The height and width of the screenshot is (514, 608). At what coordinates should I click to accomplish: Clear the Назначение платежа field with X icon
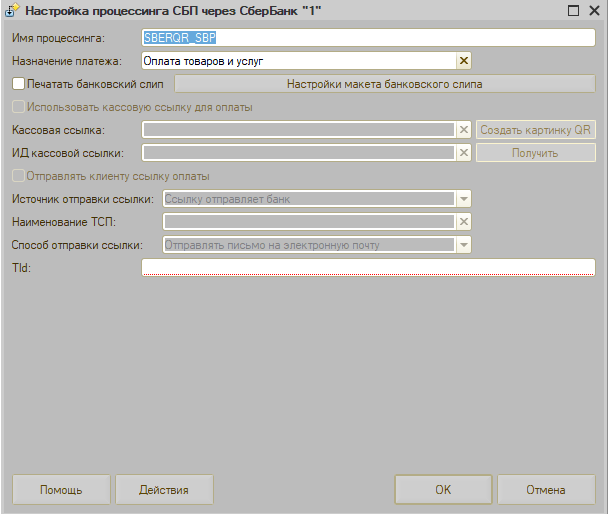click(x=463, y=61)
